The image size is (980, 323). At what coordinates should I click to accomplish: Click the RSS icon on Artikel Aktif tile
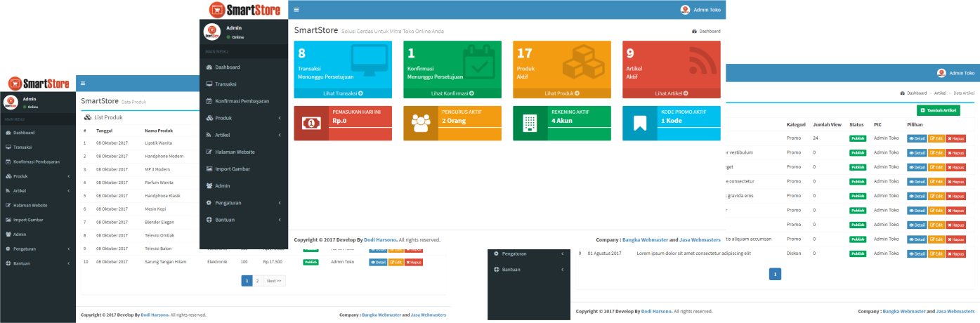click(x=703, y=60)
